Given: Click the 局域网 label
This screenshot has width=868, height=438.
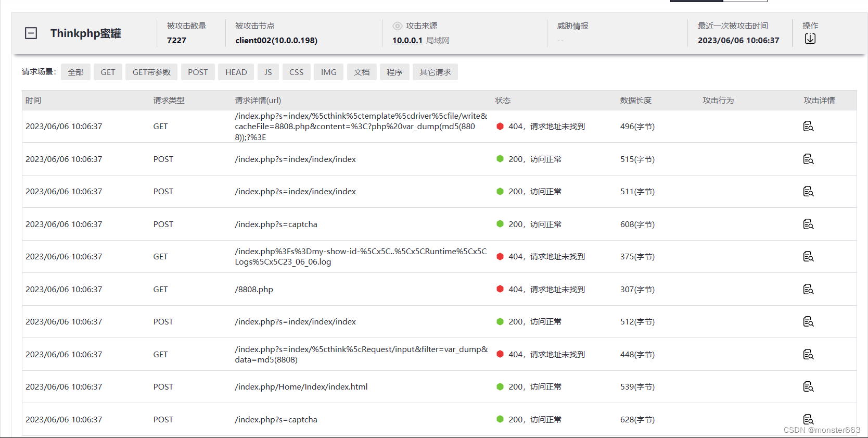Looking at the screenshot, I should click(438, 40).
